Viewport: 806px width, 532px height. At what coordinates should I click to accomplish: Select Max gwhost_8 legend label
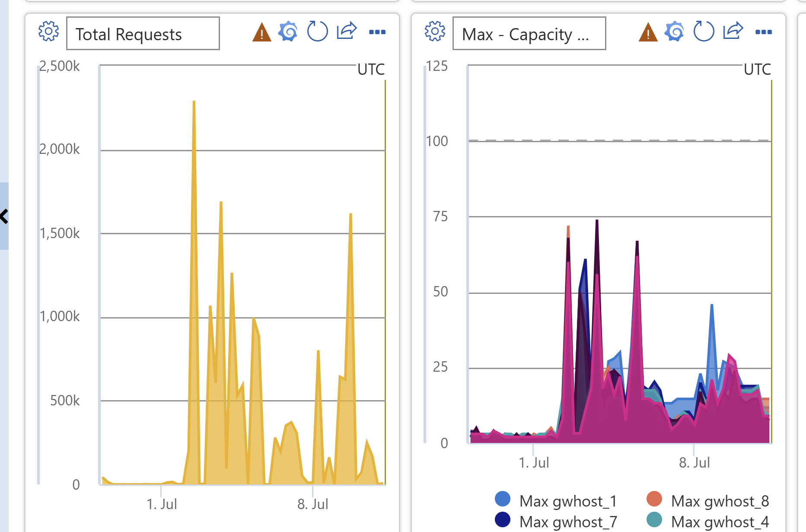[x=720, y=501]
